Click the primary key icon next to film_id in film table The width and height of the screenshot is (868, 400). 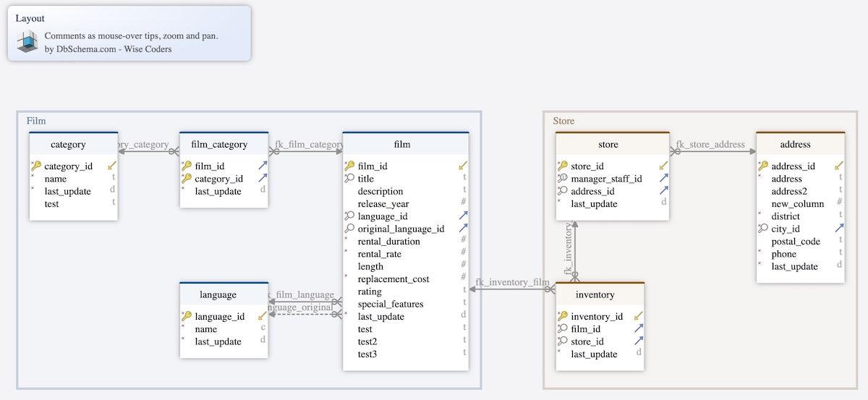(349, 166)
